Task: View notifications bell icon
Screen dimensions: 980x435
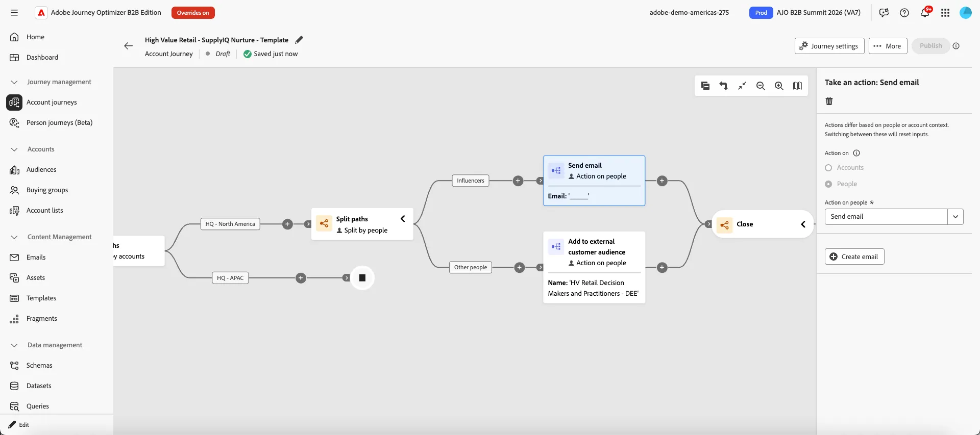Action: click(x=925, y=13)
